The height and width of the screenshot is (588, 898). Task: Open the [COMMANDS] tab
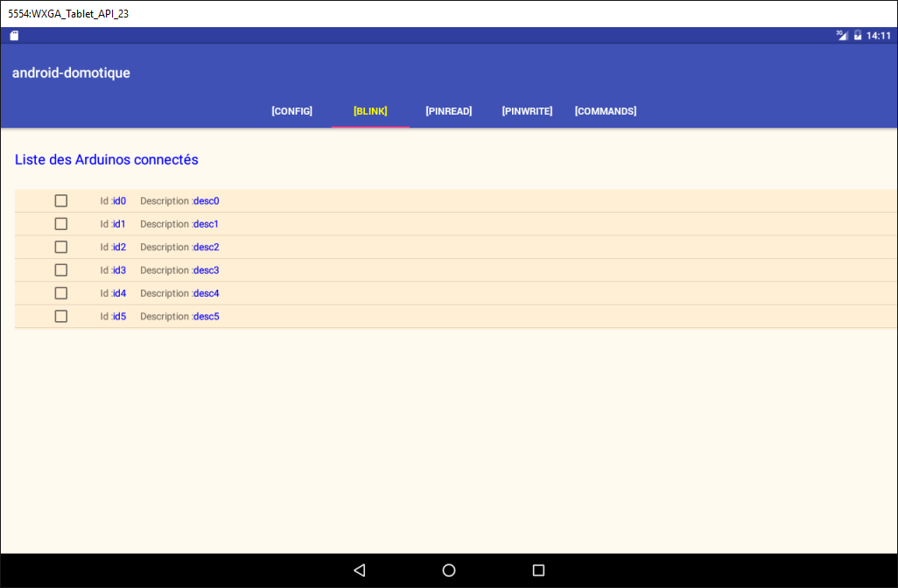[x=605, y=111]
